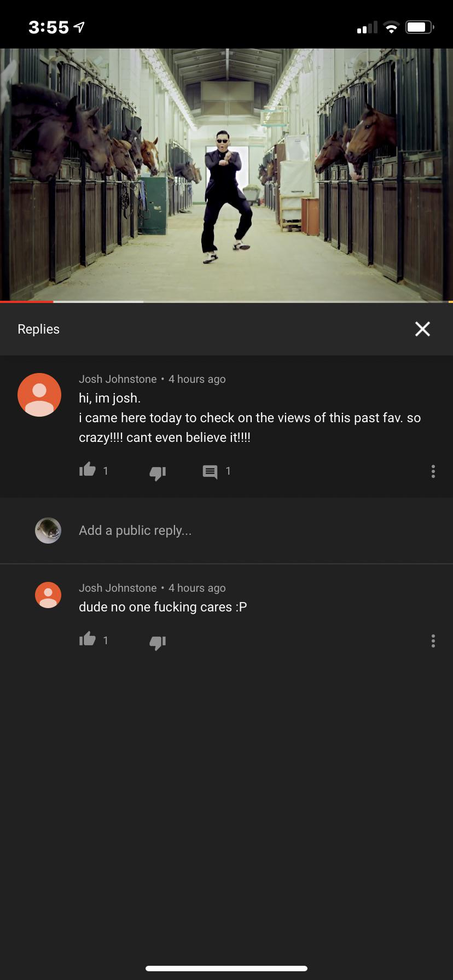Tap the reply bubble icon on top comment
This screenshot has width=453, height=980.
[x=210, y=471]
